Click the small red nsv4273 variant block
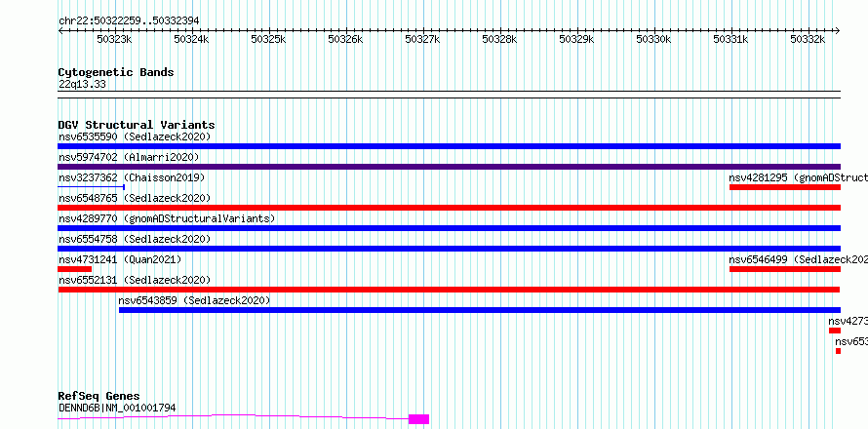 [x=834, y=331]
